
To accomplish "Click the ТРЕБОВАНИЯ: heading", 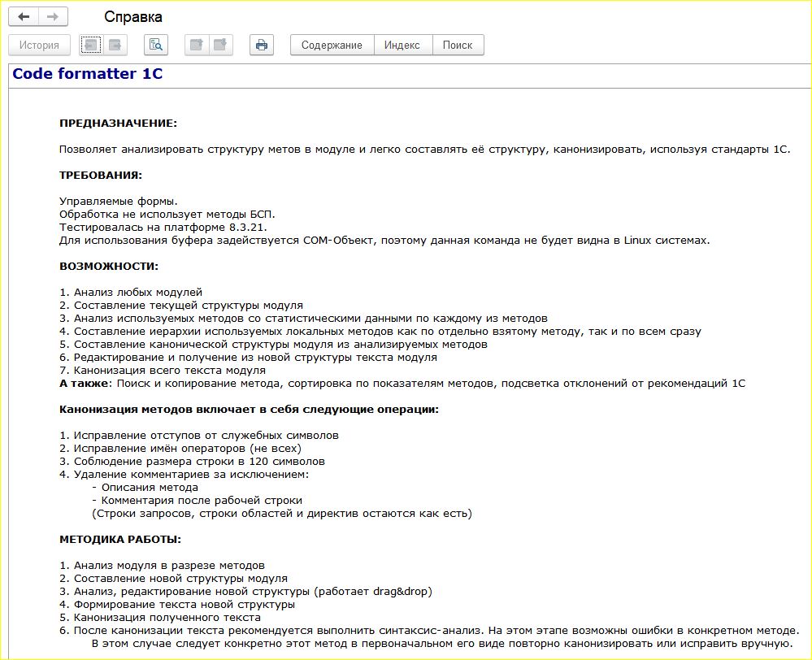I will point(101,175).
